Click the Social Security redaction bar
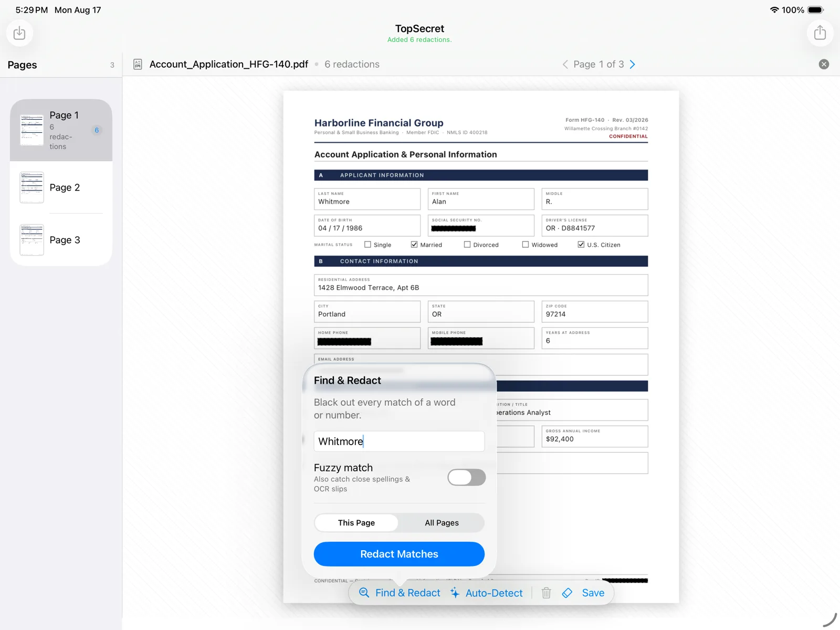The image size is (840, 630). coord(454,228)
